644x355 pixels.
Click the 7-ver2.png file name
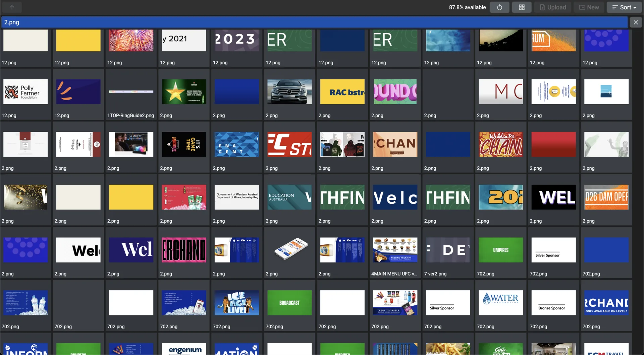click(435, 274)
